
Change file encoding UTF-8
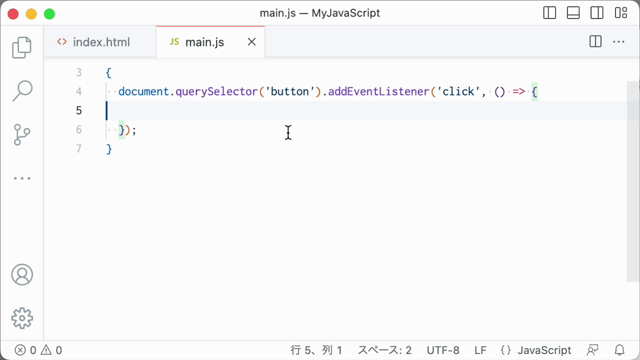click(443, 350)
